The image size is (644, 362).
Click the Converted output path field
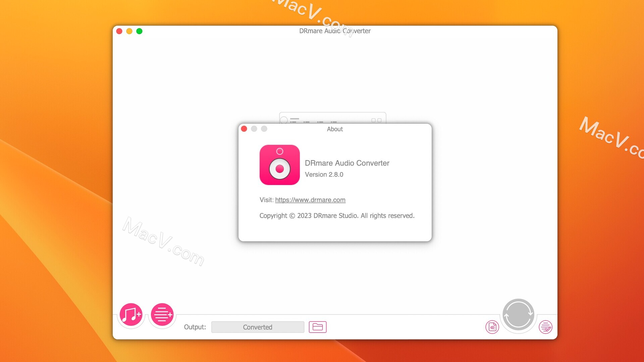pos(257,327)
